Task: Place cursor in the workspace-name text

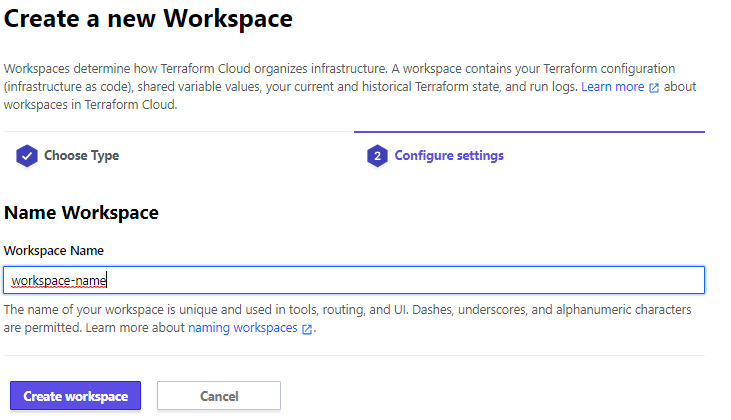Action: (x=58, y=281)
